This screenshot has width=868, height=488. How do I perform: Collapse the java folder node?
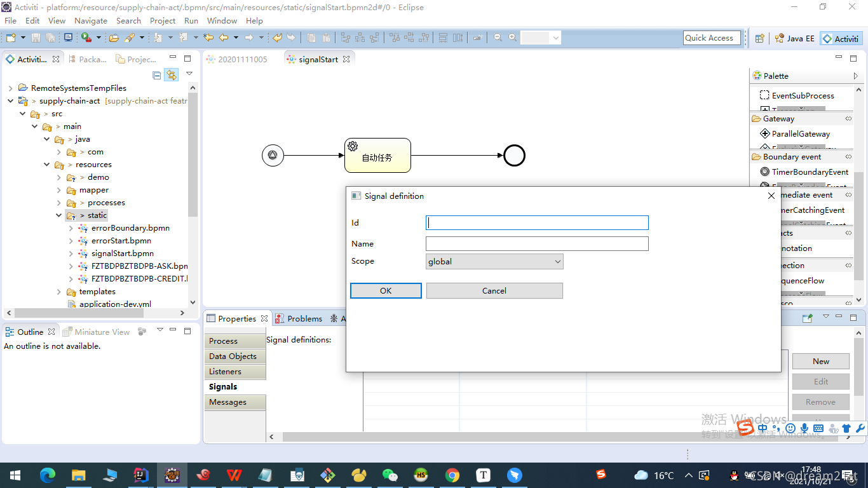(x=47, y=139)
